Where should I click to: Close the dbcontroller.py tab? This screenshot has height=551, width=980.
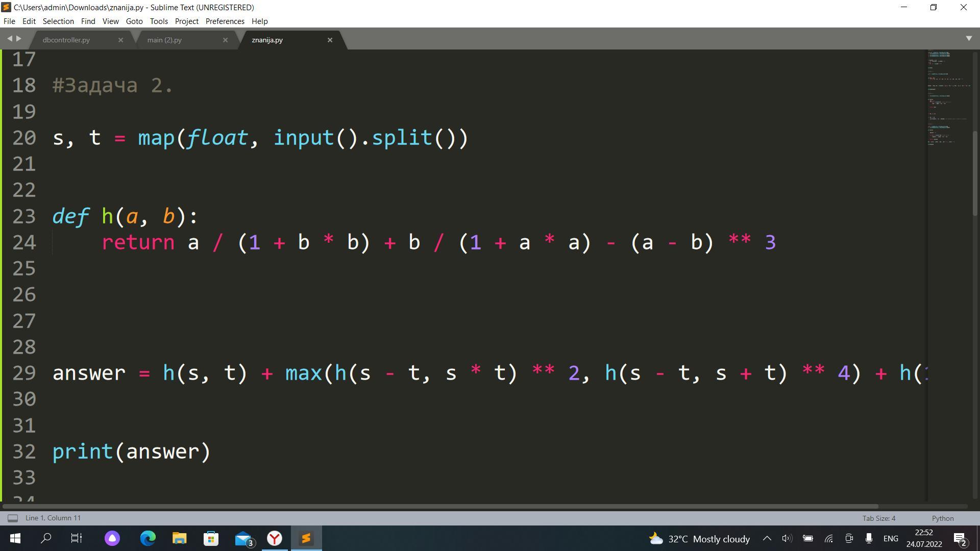pos(120,40)
